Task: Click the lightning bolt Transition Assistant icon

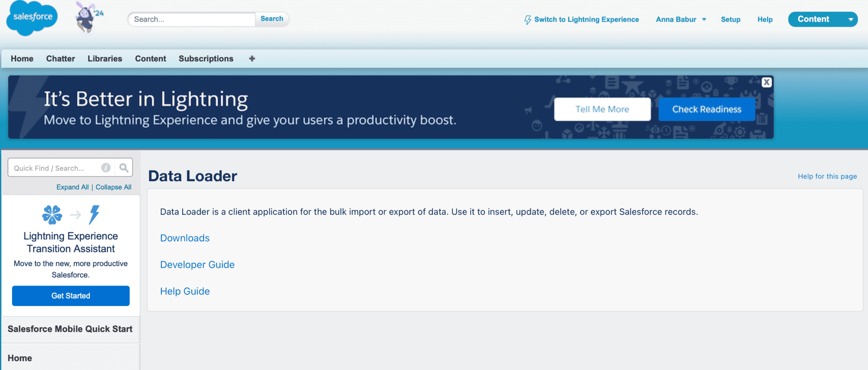Action: 94,215
